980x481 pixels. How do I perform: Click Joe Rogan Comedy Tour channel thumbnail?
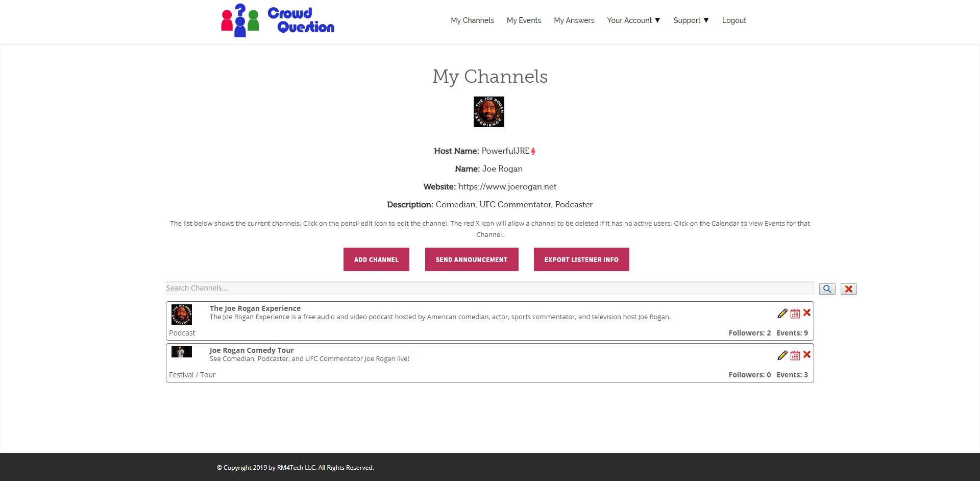182,352
